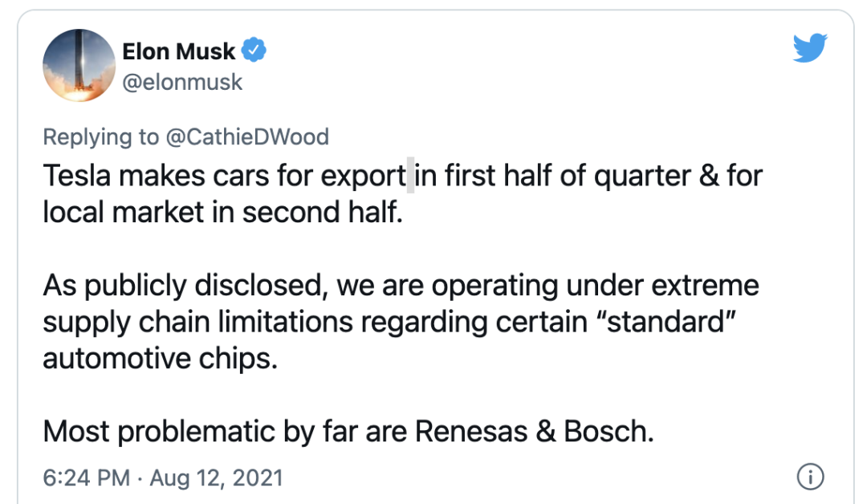Screen dimensions: 867x504
Task: Click the 6:24 PM time text
Action: coord(86,478)
